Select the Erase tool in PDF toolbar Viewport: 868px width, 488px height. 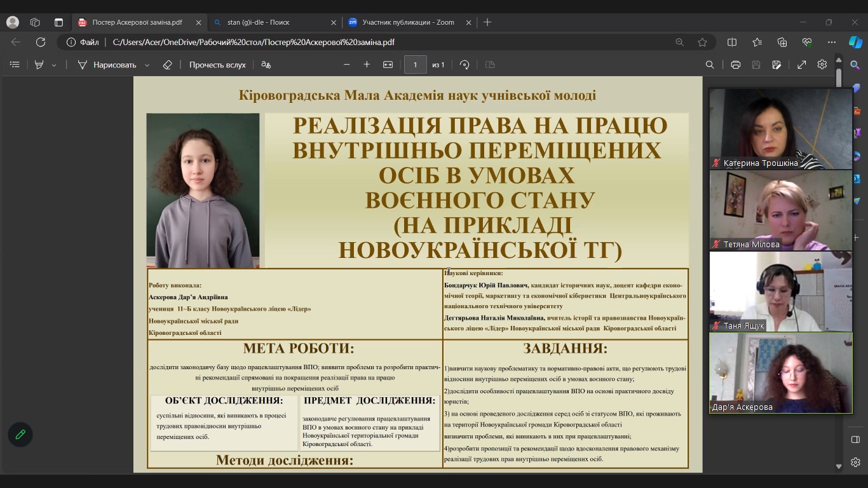point(167,65)
